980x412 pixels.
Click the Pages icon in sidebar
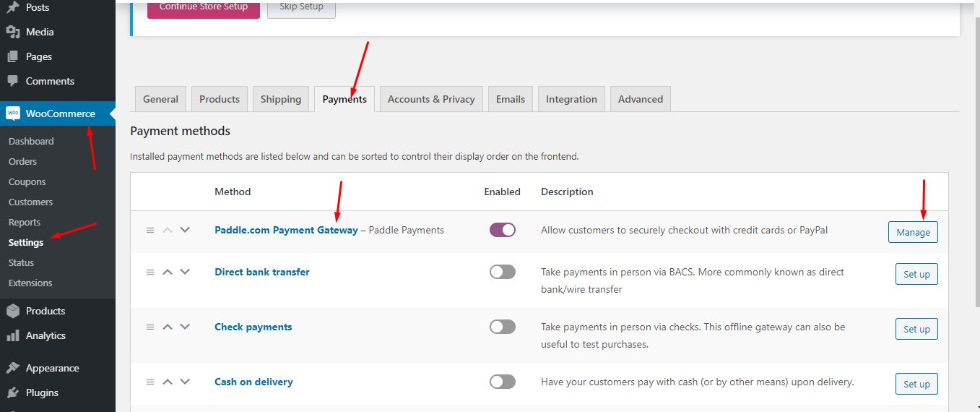pyautogui.click(x=13, y=56)
